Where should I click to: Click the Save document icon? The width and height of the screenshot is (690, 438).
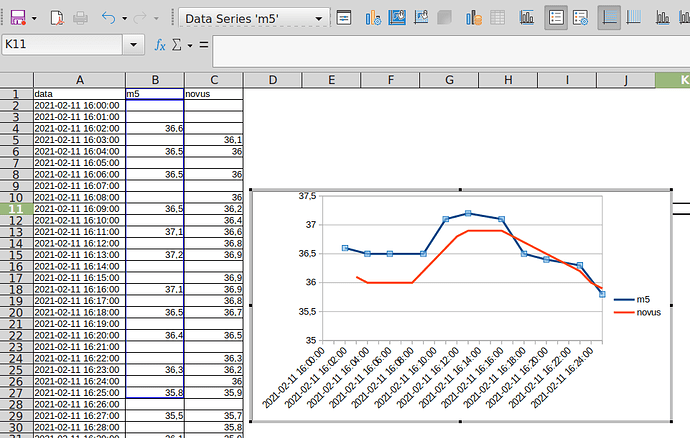pos(18,18)
